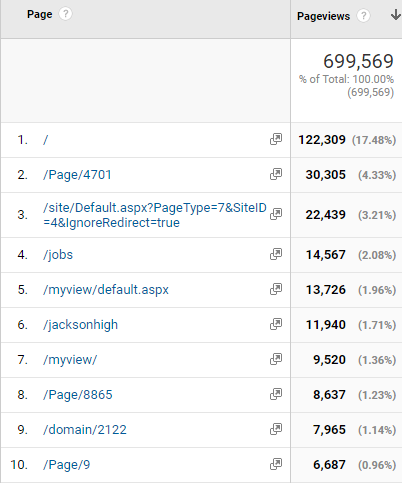Click the help question mark beside Pageviews
This screenshot has width=402, height=487.
(x=363, y=16)
